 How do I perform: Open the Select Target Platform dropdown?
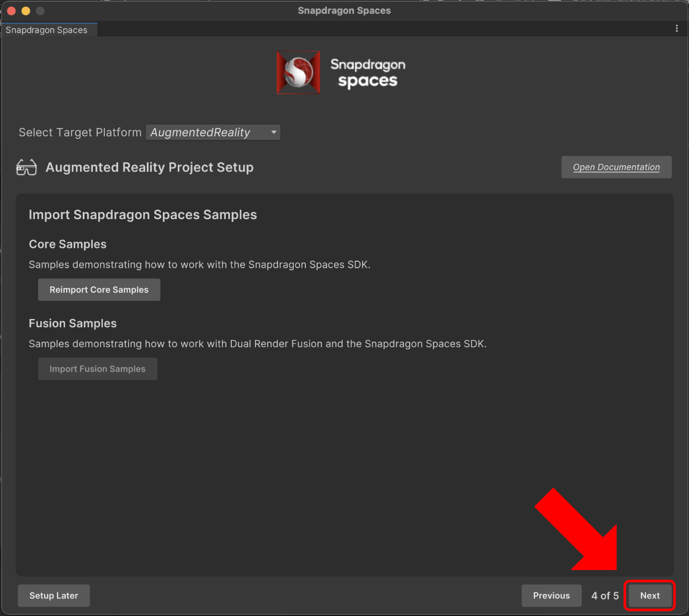(213, 132)
